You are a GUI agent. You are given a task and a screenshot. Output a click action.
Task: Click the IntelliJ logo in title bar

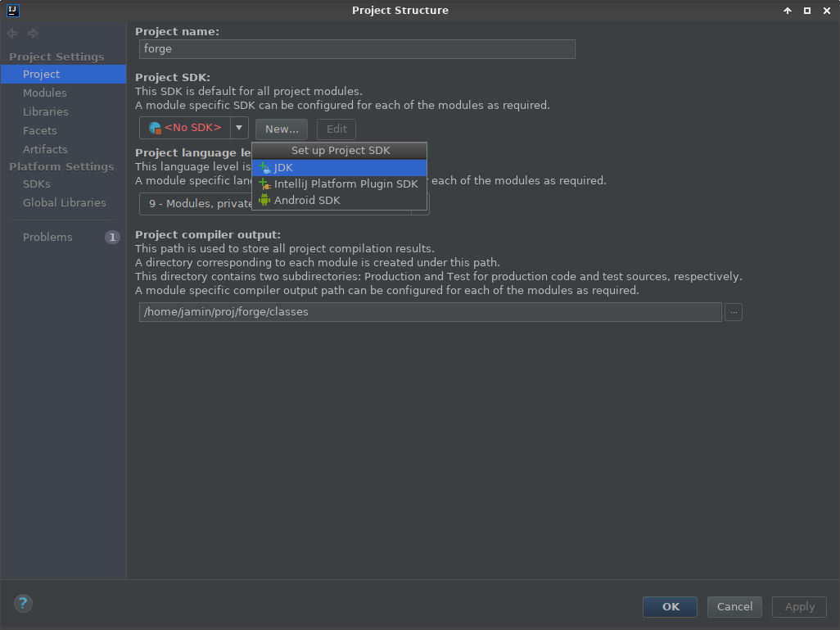11,11
